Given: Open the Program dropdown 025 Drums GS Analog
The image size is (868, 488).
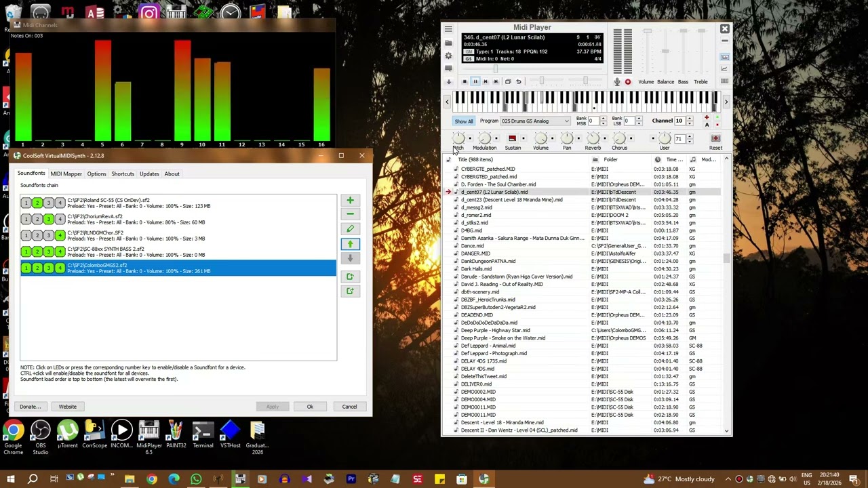Looking at the screenshot, I should click(x=536, y=121).
